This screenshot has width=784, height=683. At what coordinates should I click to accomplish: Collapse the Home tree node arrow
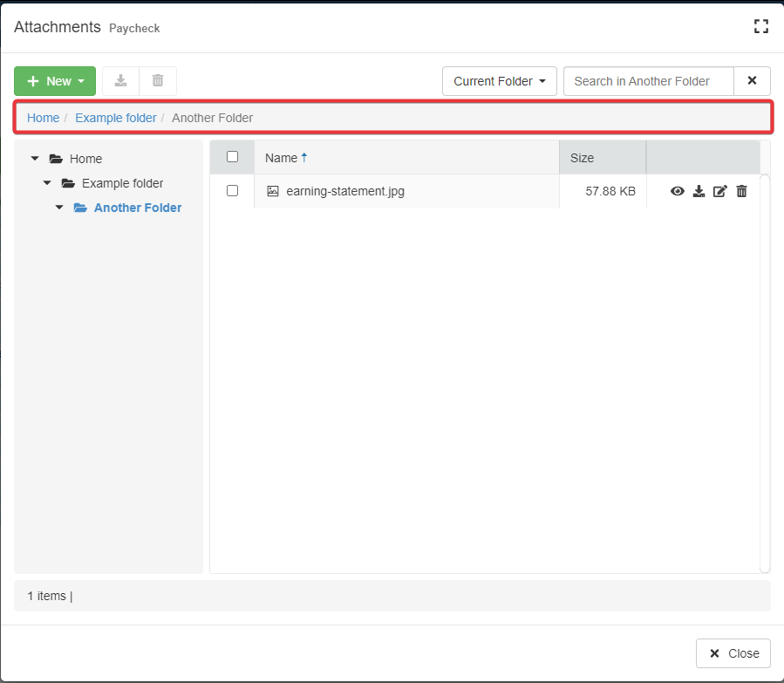(x=35, y=159)
